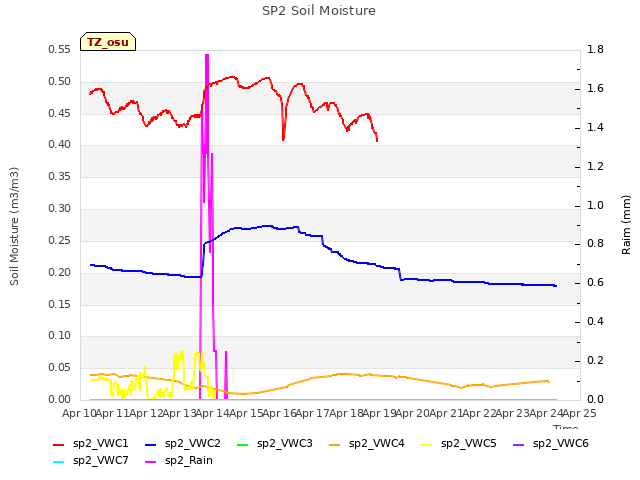This screenshot has height=480, width=640.
Task: Click the end of the blue VWC2 line
Action: 556,286
